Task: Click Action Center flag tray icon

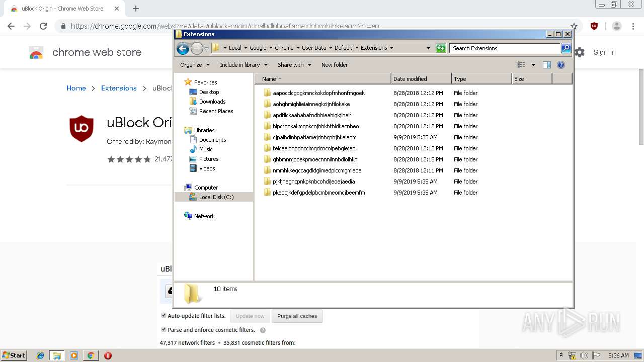Action: point(596,355)
